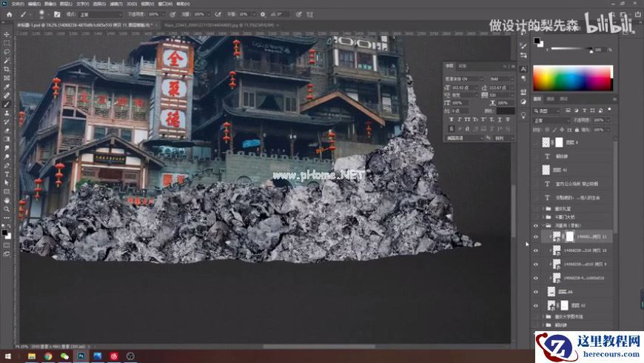Apply Faux Bold in Character panel
Image resolution: width=644 pixels, height=363 pixels.
point(452,119)
